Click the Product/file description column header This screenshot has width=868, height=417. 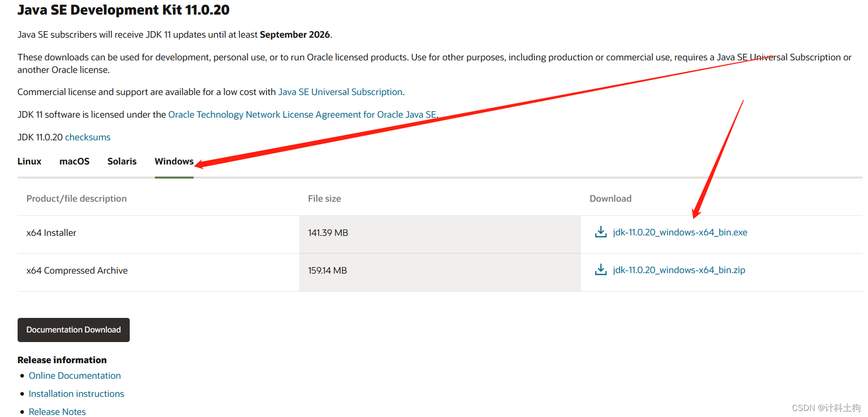point(76,199)
